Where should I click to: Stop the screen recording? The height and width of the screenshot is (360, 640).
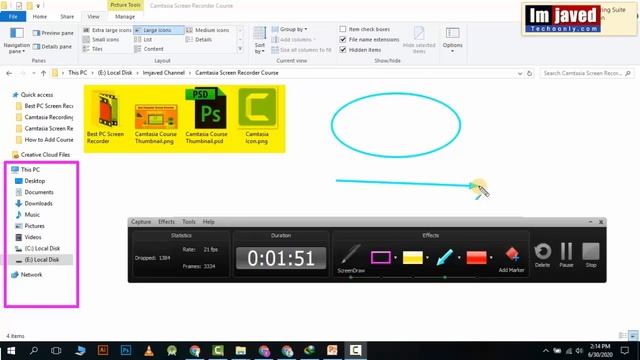pyautogui.click(x=591, y=255)
